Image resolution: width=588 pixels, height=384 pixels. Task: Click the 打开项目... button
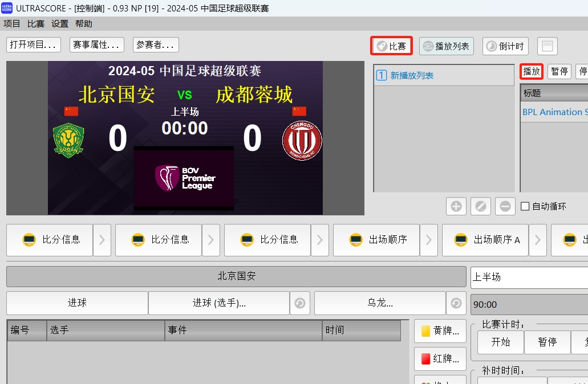[34, 44]
